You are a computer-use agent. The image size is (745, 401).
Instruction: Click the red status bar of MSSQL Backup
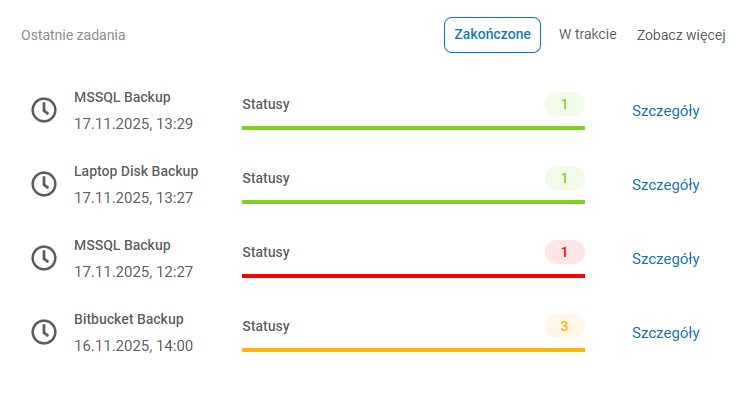click(x=413, y=275)
